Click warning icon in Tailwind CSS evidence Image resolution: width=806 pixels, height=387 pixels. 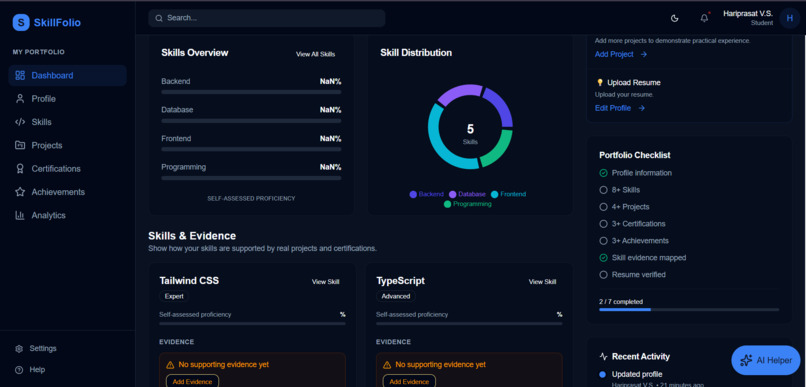[x=170, y=365]
